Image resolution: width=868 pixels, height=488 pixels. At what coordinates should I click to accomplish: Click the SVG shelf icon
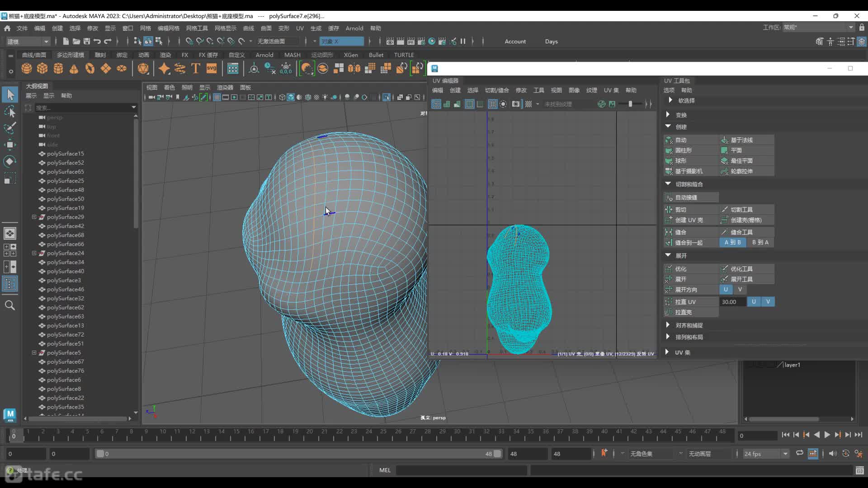point(212,69)
